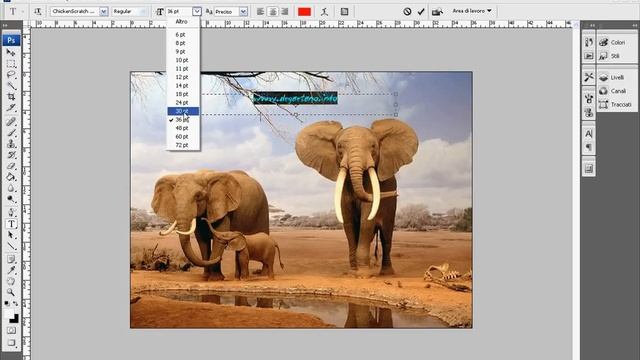Open the Colori panel
This screenshot has height=360, width=640.
[x=617, y=42]
